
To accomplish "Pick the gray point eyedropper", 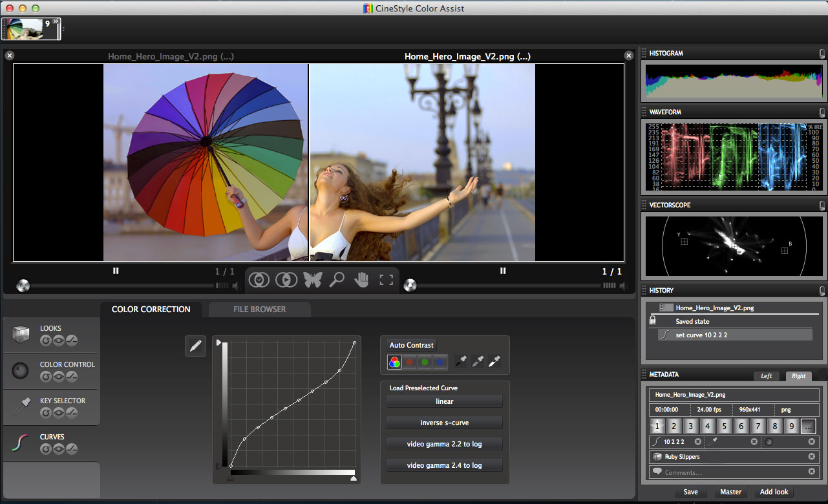I will click(478, 362).
